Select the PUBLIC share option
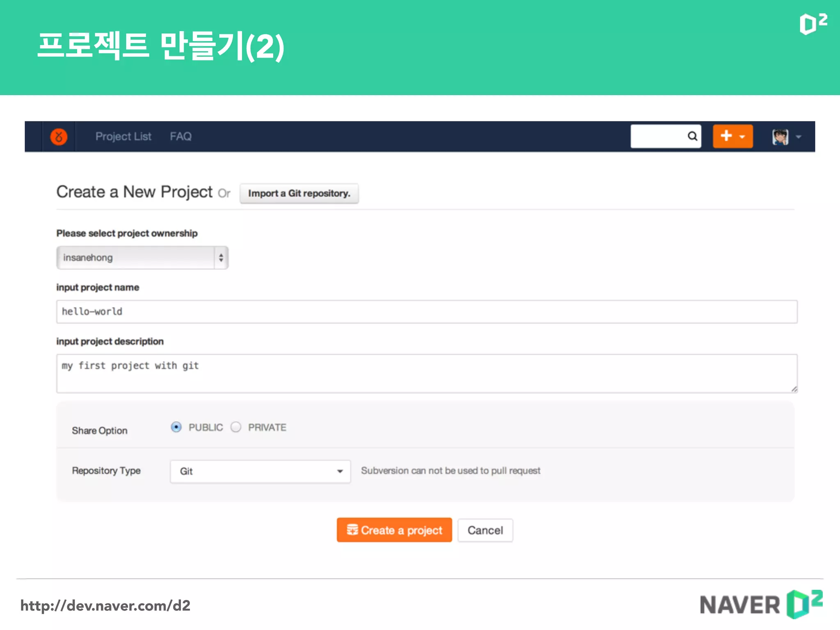Viewport: 840px width, 630px height. point(176,427)
